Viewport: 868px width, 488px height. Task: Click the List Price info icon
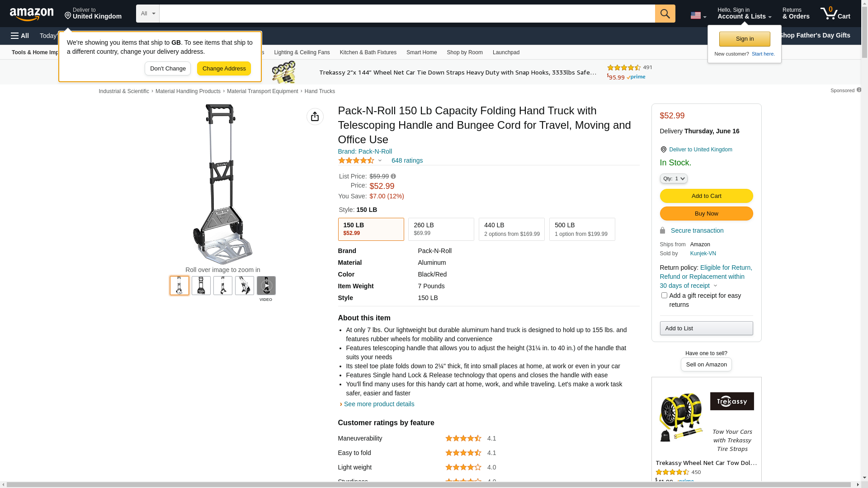point(393,177)
